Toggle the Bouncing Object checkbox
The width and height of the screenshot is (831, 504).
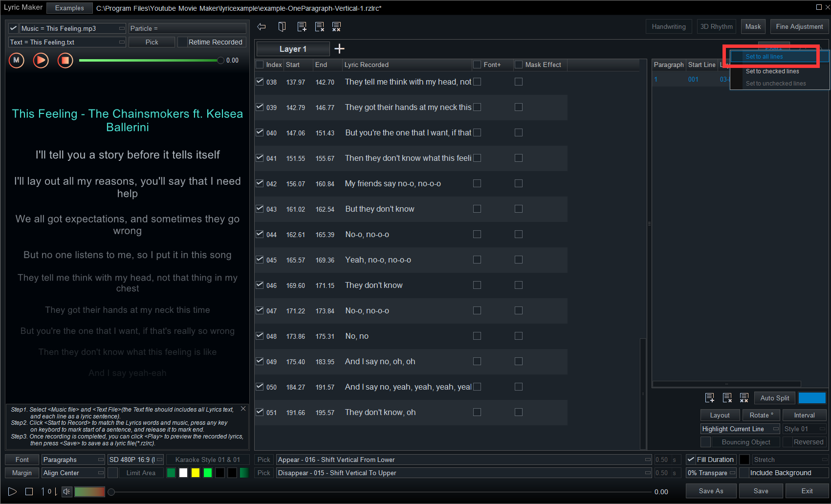[x=705, y=442]
